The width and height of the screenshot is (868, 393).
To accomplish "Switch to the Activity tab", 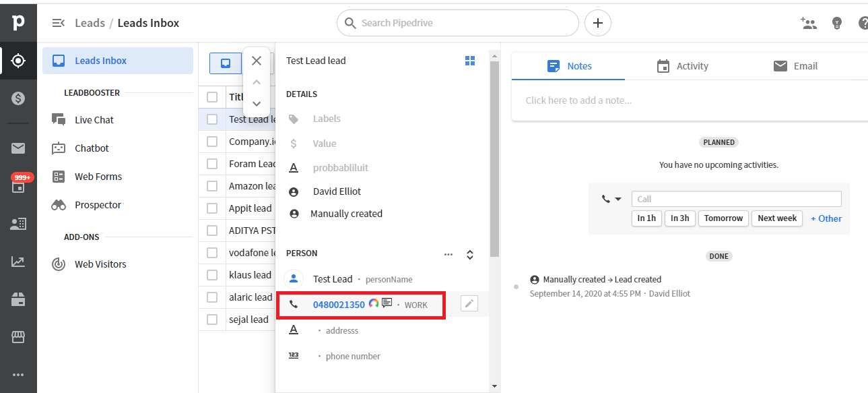I will 682,66.
